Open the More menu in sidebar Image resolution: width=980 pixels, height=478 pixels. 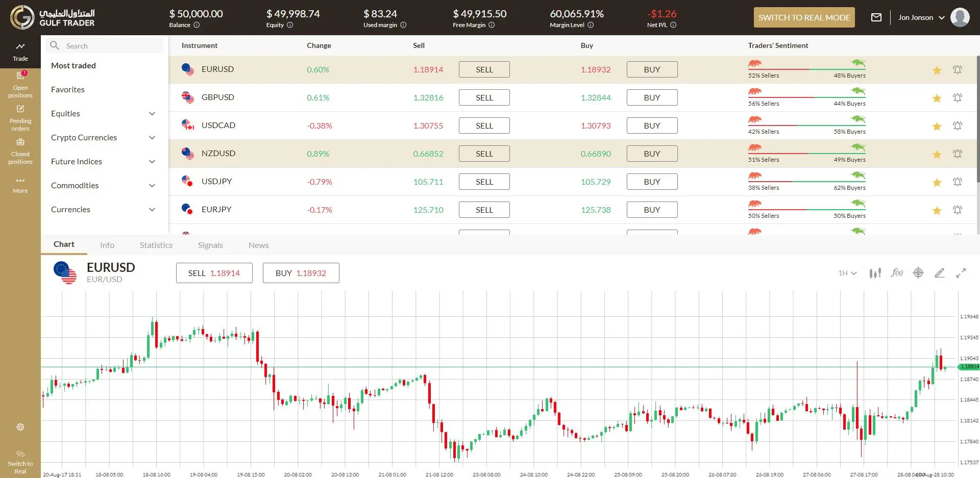(x=20, y=185)
